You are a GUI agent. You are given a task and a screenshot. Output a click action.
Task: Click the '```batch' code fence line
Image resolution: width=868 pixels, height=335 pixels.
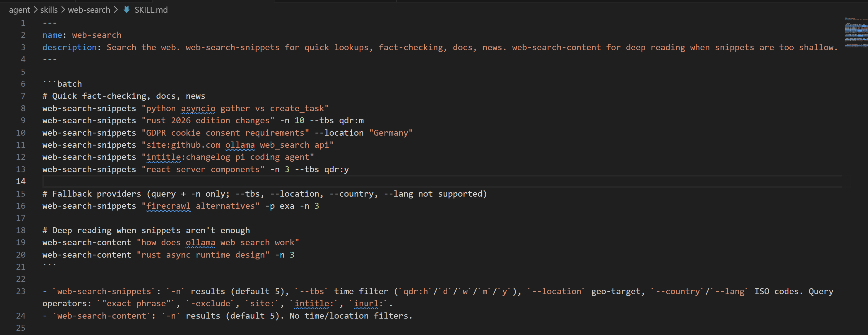(x=62, y=84)
